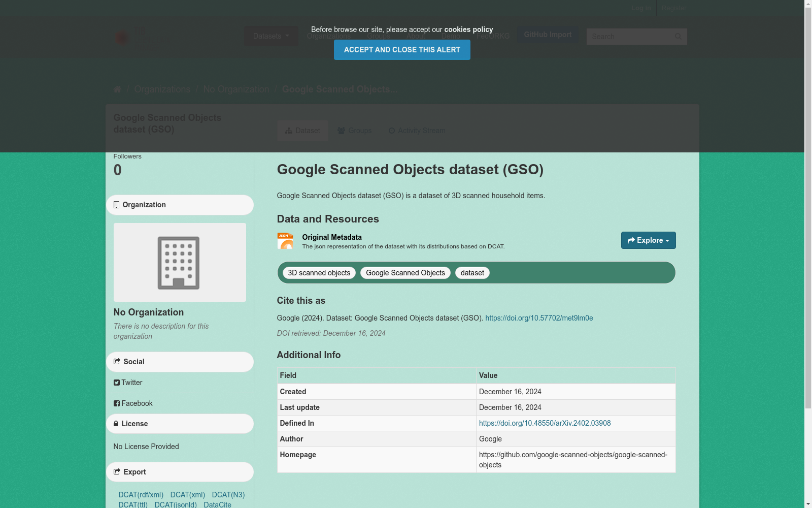Click the search magnifier icon
The width and height of the screenshot is (812, 508).
coord(678,37)
